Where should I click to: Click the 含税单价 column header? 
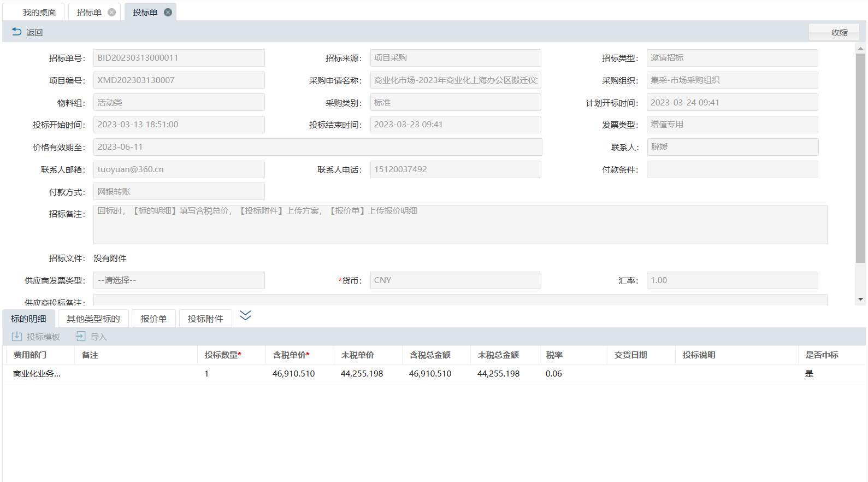[x=291, y=355]
